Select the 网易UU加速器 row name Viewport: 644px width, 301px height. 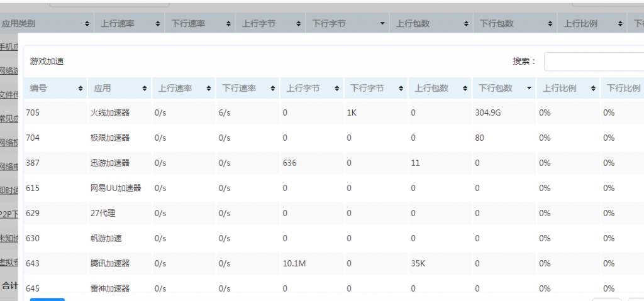pos(116,188)
